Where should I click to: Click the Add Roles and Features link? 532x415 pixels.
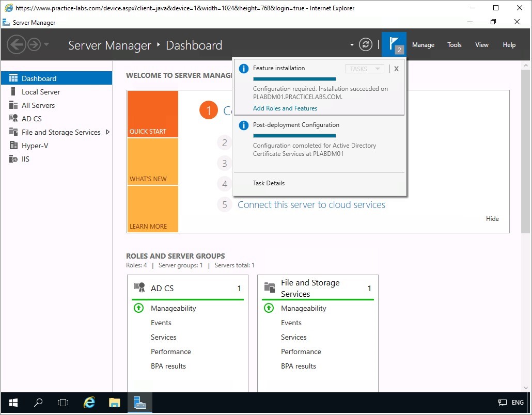(x=285, y=108)
